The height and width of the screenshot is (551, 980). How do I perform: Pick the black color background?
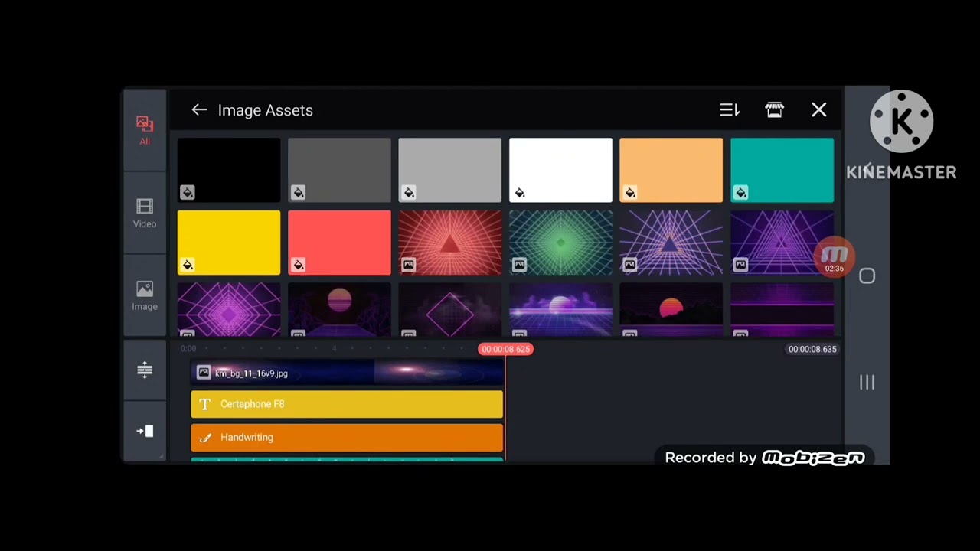pos(229,170)
